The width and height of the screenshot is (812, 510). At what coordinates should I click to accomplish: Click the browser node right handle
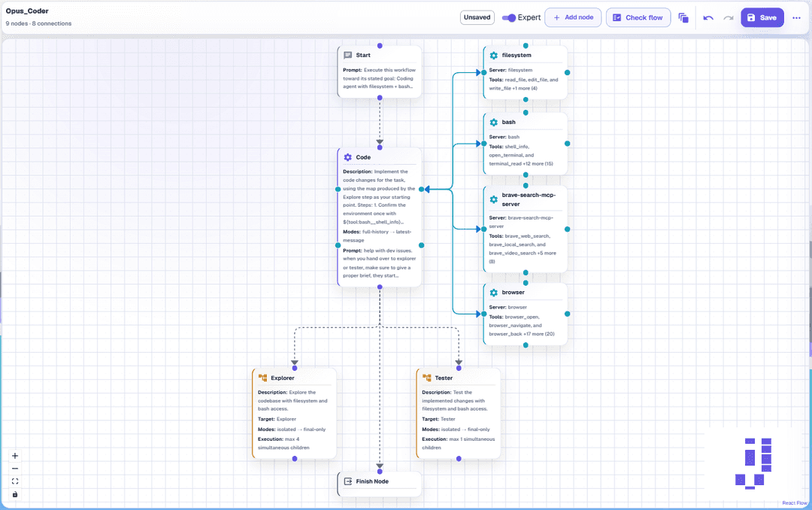(x=567, y=314)
